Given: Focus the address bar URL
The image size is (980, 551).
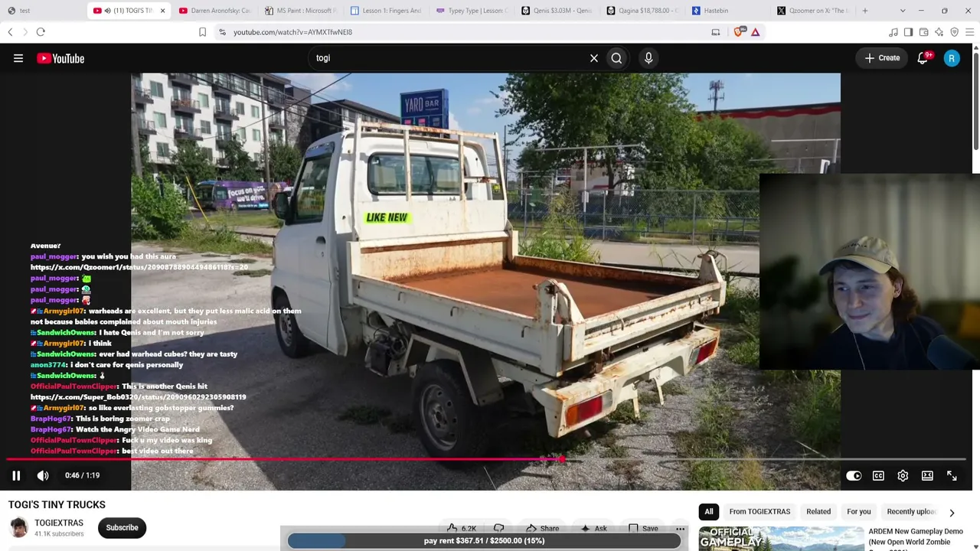Looking at the screenshot, I should pos(292,32).
